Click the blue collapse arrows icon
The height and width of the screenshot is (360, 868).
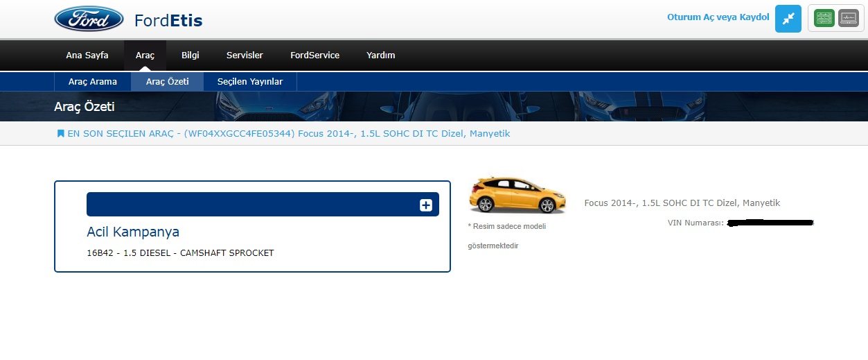pos(788,19)
